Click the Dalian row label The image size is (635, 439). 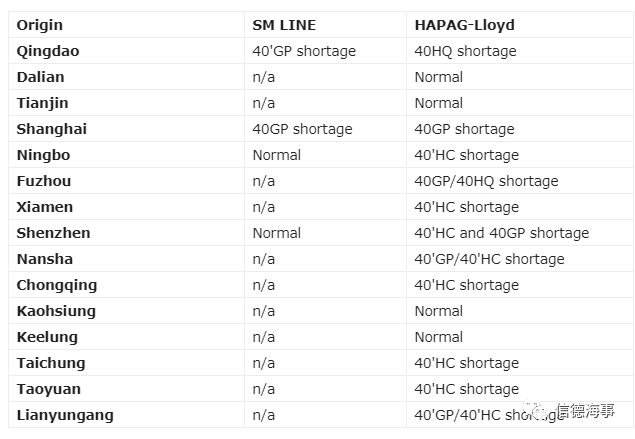pos(40,77)
